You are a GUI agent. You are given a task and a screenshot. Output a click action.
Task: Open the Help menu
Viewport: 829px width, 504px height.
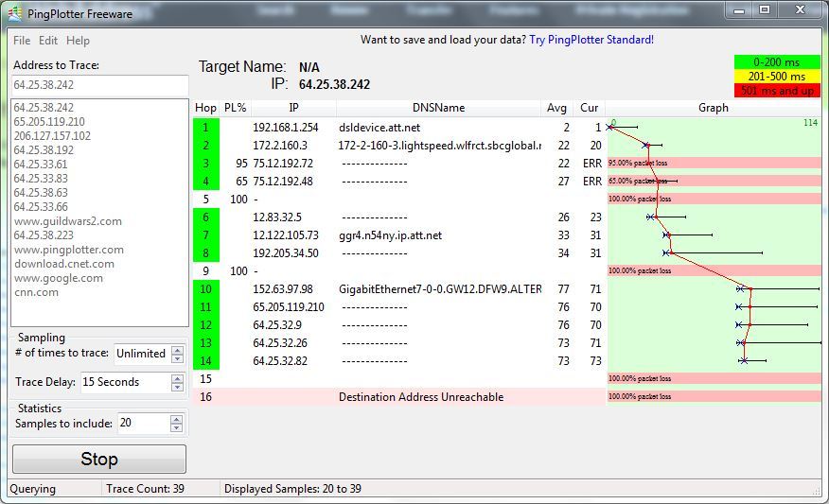click(x=78, y=41)
